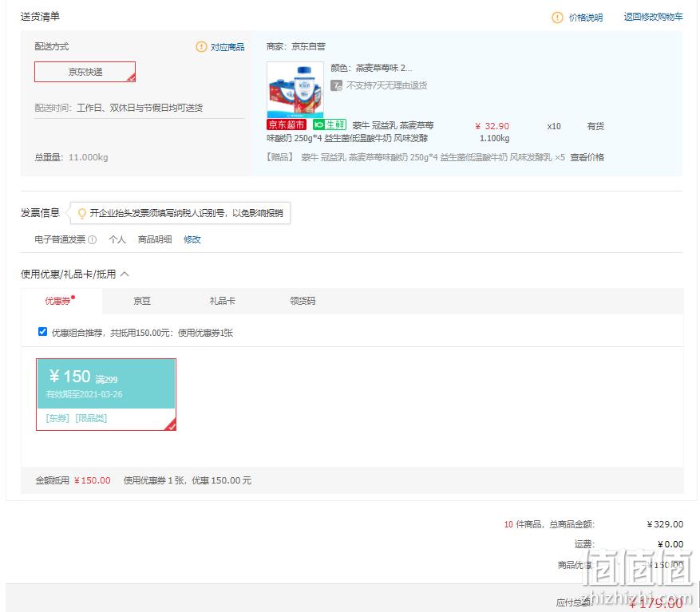Click 查看价格 for the gift item
Image resolution: width=700 pixels, height=612 pixels.
click(587, 157)
